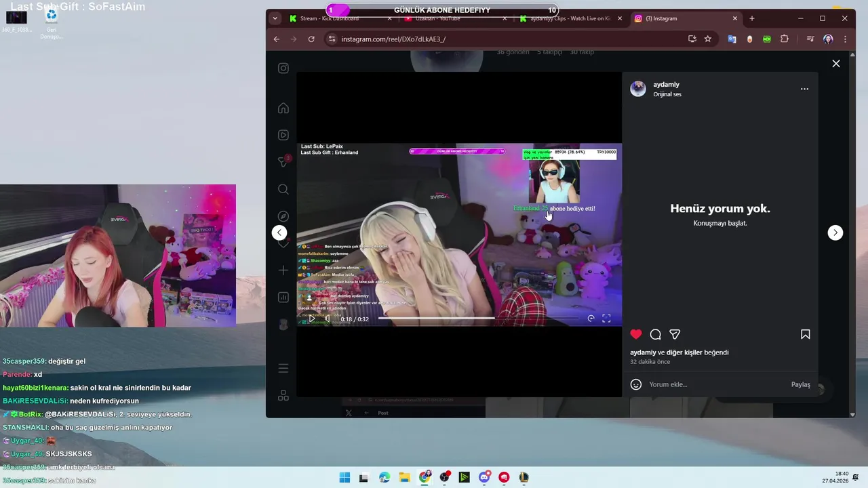
Task: Open Instagram search in sidebar
Action: pos(283,189)
